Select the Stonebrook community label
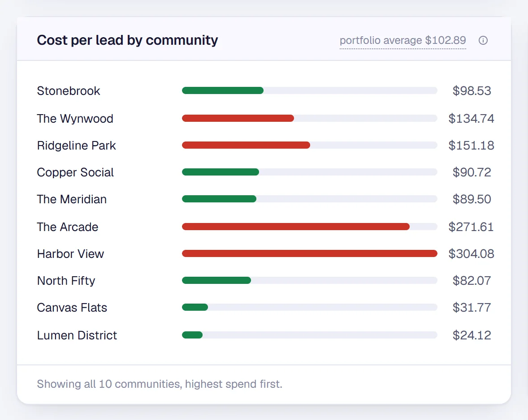The image size is (528, 420). tap(69, 91)
